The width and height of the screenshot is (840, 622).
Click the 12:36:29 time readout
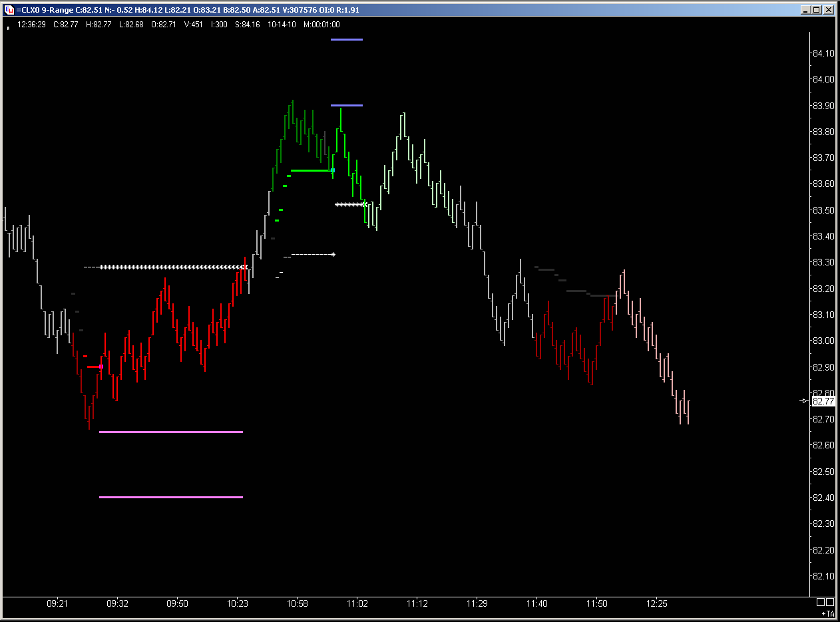[x=31, y=25]
